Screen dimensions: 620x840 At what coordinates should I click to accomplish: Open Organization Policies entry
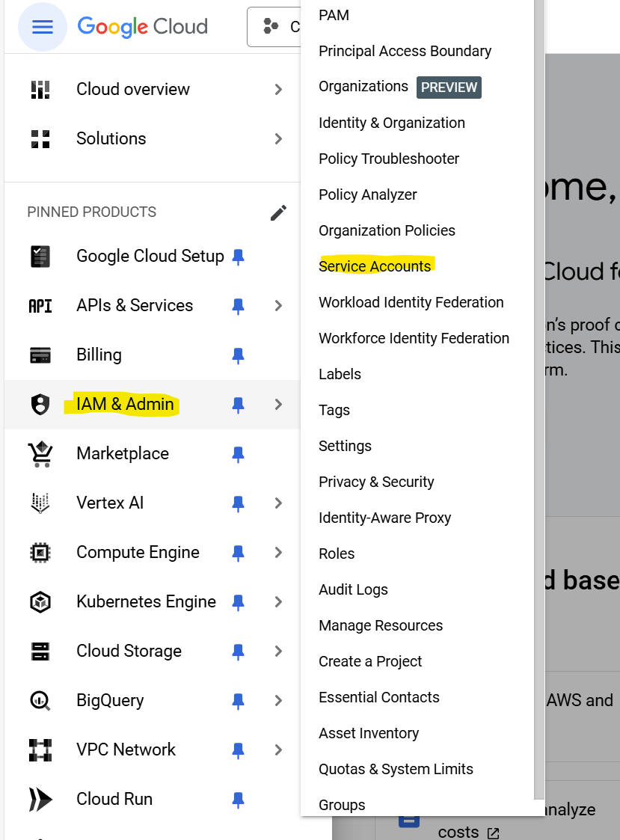click(387, 230)
